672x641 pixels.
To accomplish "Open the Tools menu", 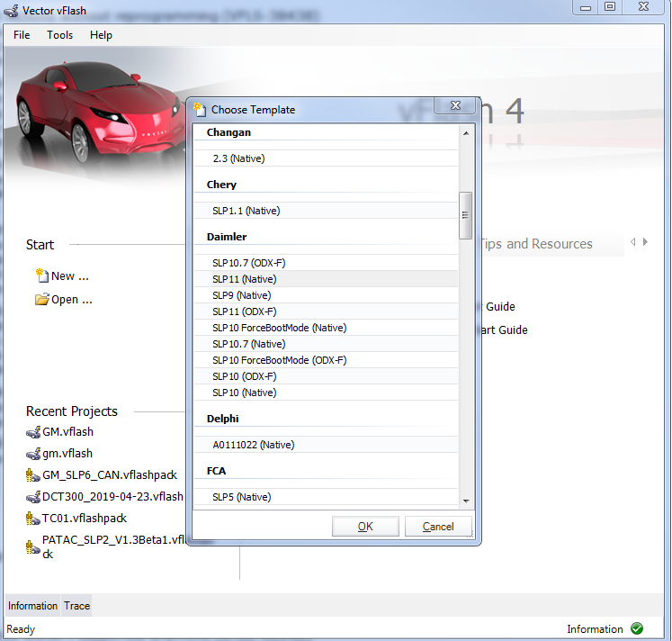I will pyautogui.click(x=60, y=35).
